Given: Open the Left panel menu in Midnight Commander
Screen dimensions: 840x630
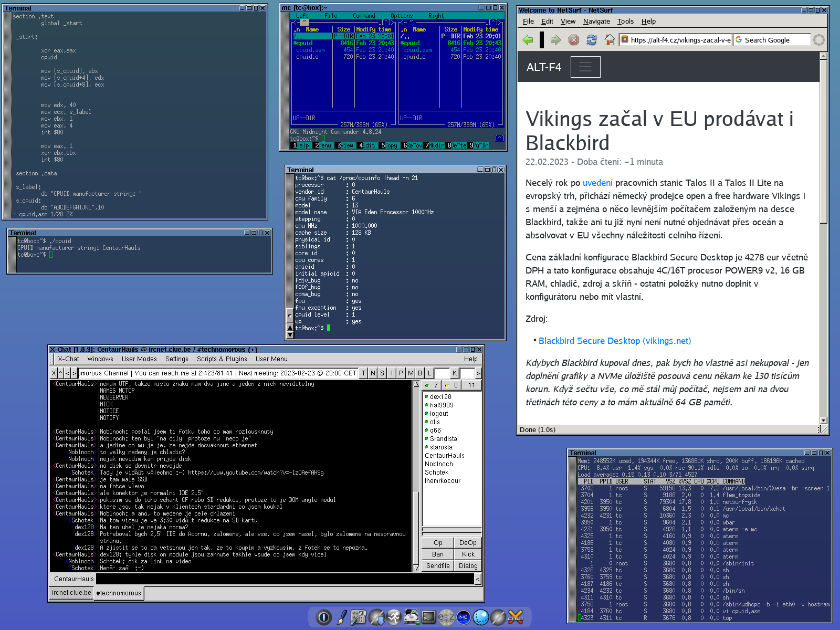Looking at the screenshot, I should pos(302,16).
